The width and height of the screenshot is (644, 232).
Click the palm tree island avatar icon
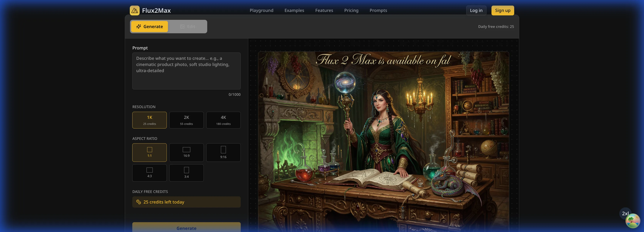633,221
